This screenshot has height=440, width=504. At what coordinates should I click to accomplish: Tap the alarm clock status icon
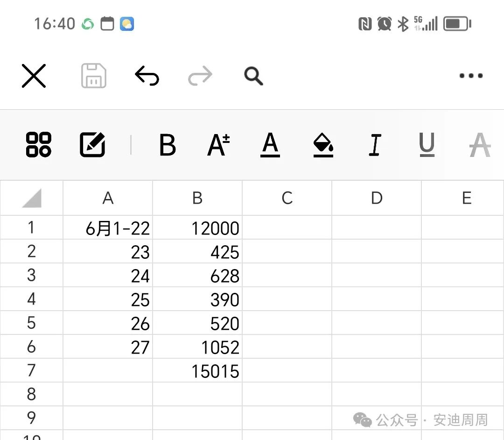pyautogui.click(x=385, y=24)
